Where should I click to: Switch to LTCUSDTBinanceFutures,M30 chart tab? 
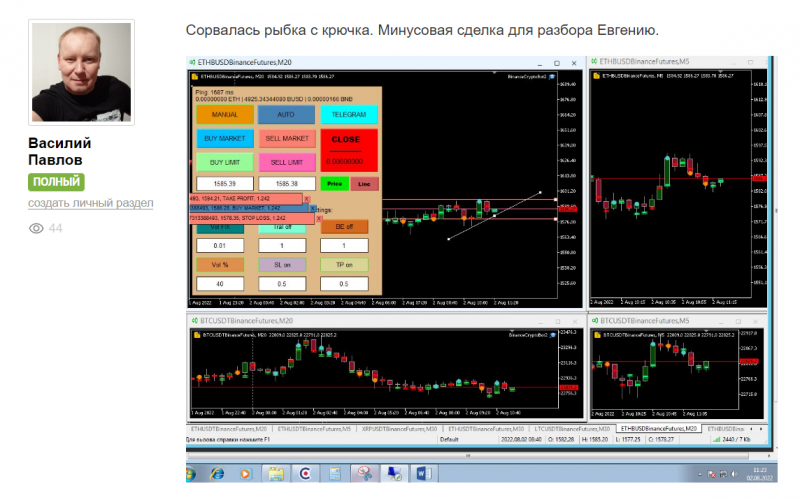point(572,429)
